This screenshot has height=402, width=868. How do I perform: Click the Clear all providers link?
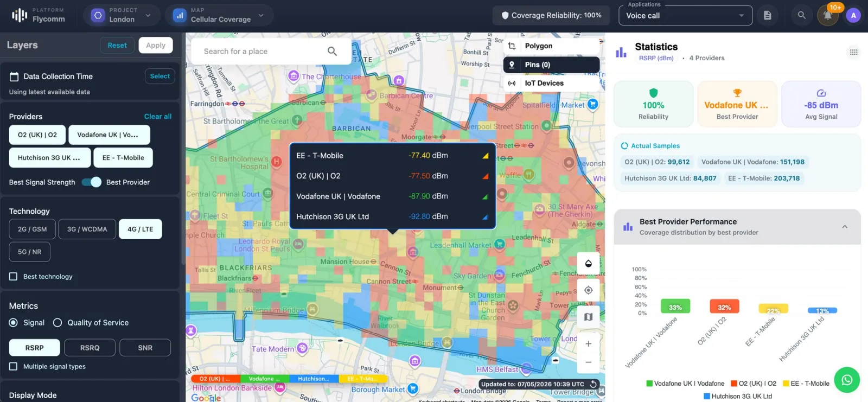pyautogui.click(x=158, y=117)
